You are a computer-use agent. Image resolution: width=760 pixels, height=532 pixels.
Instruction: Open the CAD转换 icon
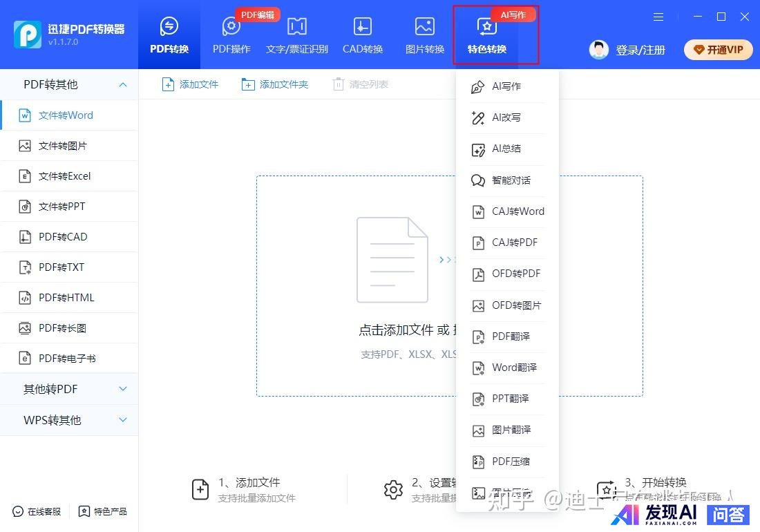tap(363, 28)
